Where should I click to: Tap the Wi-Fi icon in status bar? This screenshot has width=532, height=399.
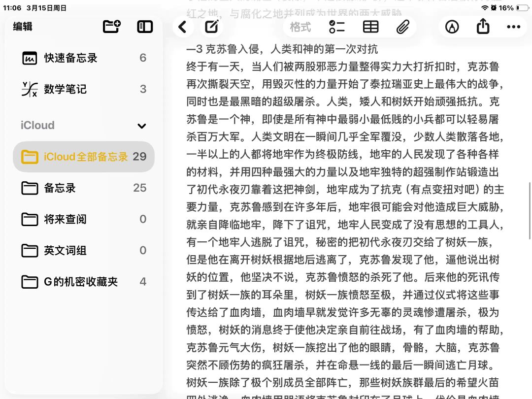click(485, 8)
